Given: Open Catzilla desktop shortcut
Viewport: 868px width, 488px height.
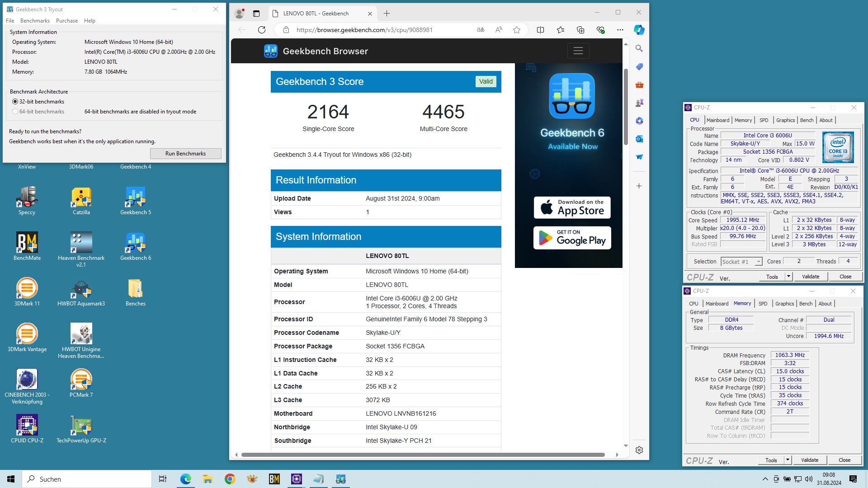Looking at the screenshot, I should coord(81,201).
